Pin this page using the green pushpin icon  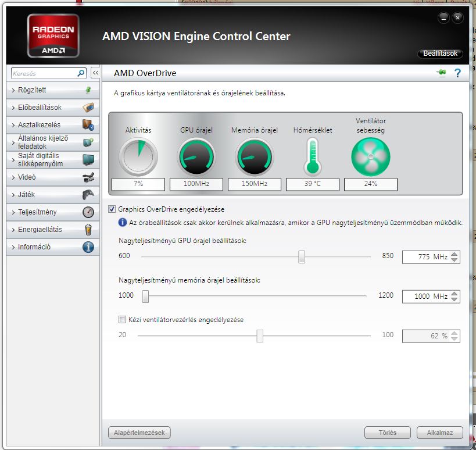[x=441, y=73]
